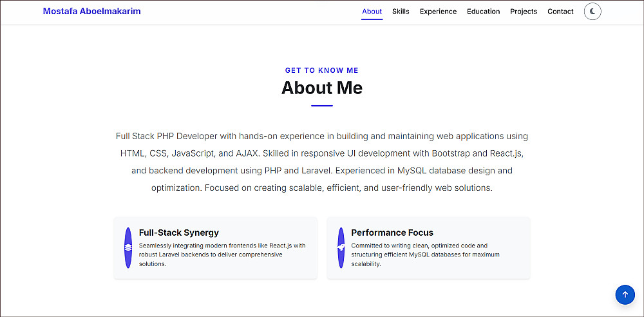This screenshot has width=644, height=317.
Task: Click the Full-Stack Synergy layers icon
Action: click(128, 247)
